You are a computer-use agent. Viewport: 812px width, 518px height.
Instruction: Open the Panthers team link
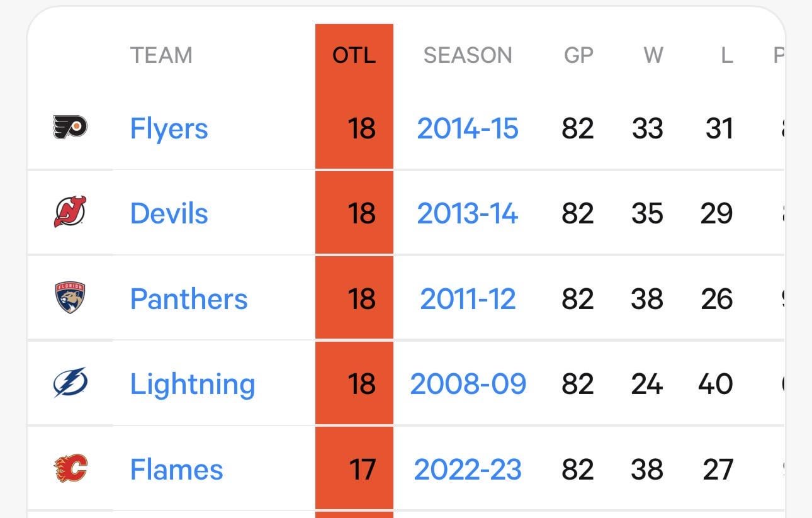(189, 299)
